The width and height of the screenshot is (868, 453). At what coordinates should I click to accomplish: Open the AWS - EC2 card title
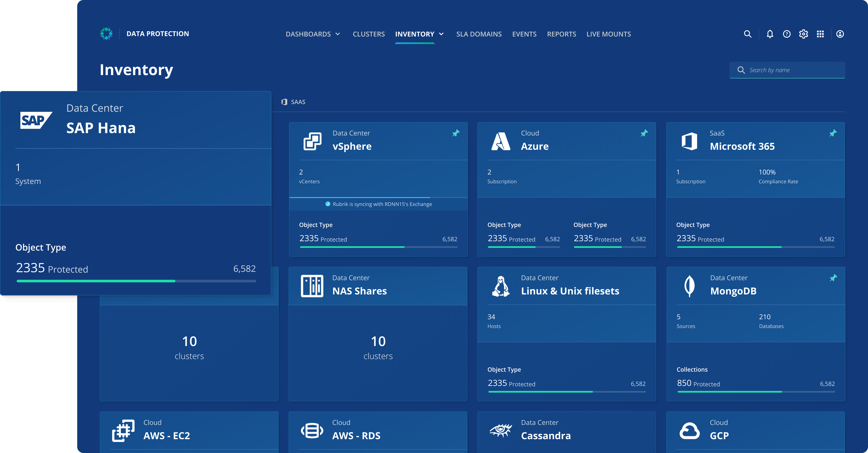167,436
